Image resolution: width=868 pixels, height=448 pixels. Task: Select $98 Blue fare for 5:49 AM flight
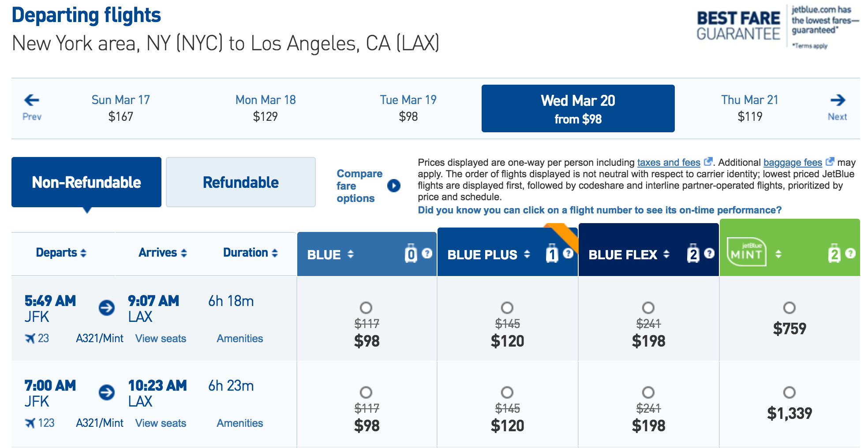coord(366,308)
